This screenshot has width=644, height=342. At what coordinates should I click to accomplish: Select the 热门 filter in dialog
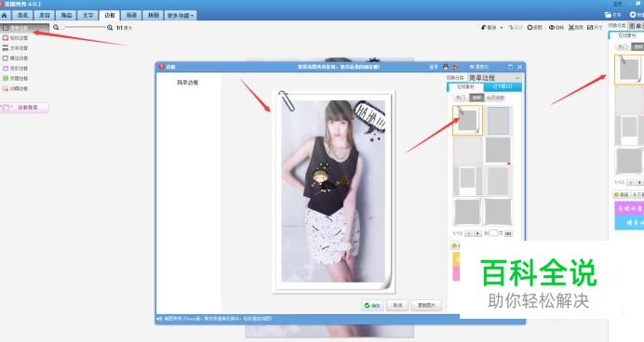point(461,98)
